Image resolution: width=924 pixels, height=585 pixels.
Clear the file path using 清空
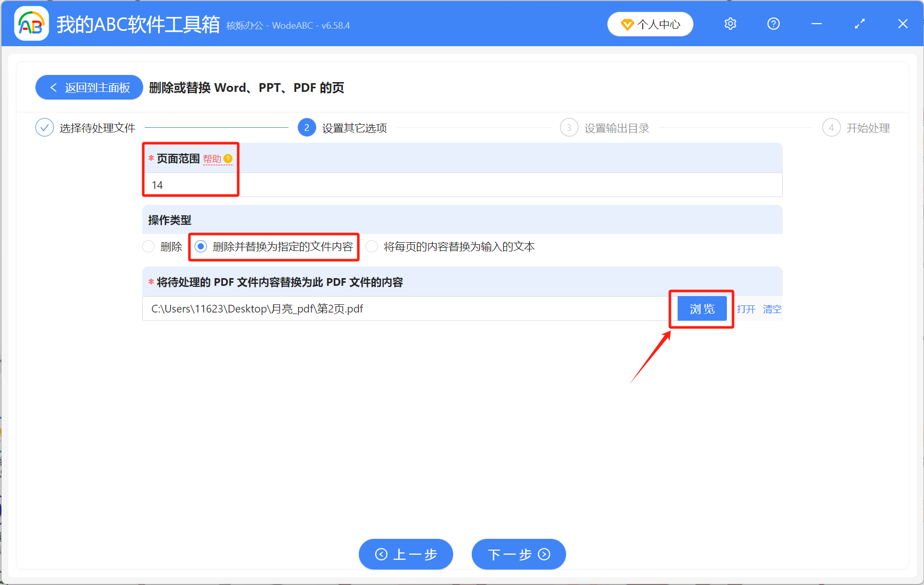pyautogui.click(x=772, y=308)
